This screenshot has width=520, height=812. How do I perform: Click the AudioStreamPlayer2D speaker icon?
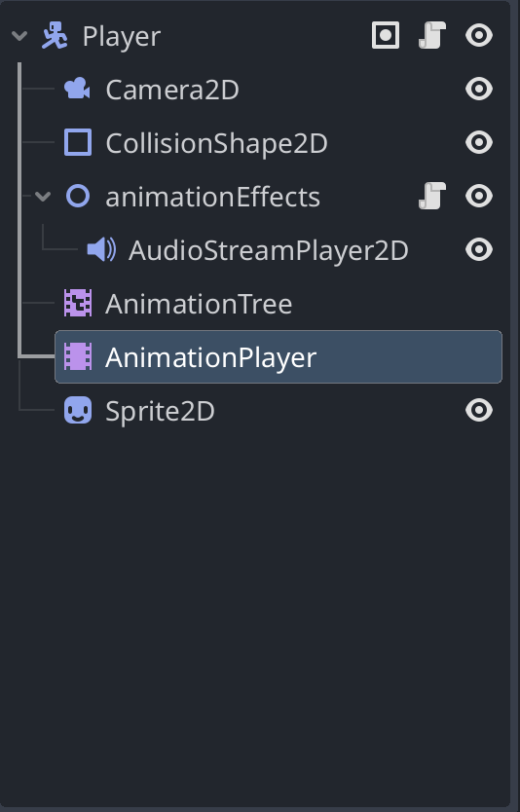point(101,249)
